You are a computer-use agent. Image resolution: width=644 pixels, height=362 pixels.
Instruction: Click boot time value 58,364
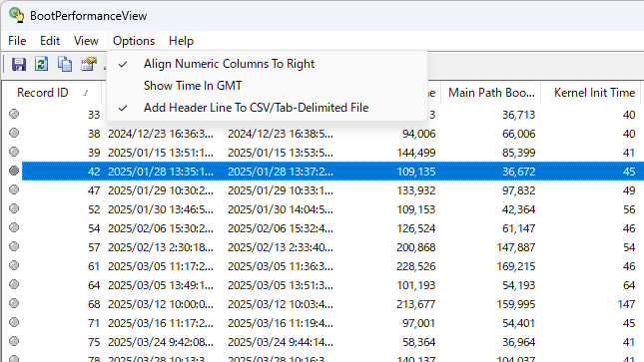[x=418, y=342]
